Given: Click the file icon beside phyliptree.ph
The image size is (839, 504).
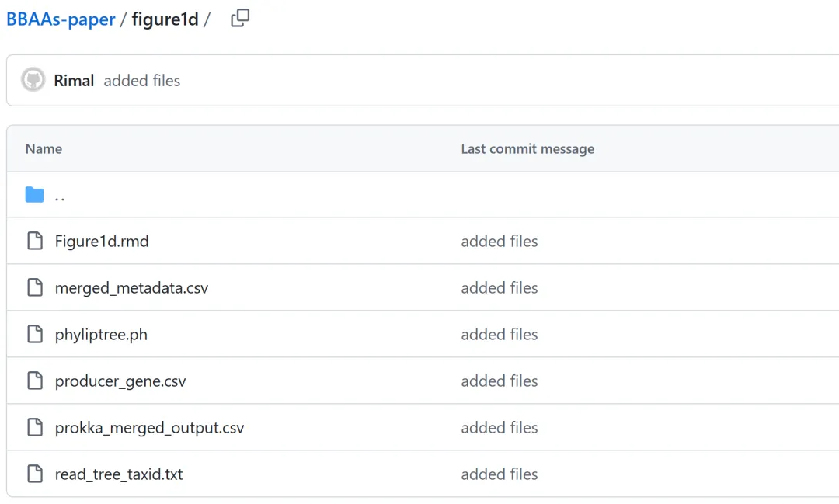Looking at the screenshot, I should (x=34, y=335).
